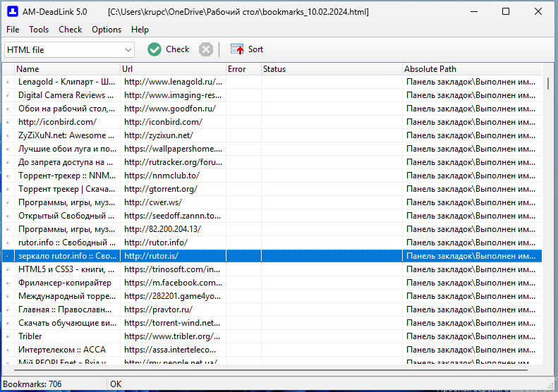Select the Торрент-трекер :: NNM bookmark
This screenshot has height=392, width=558.
[x=272, y=176]
